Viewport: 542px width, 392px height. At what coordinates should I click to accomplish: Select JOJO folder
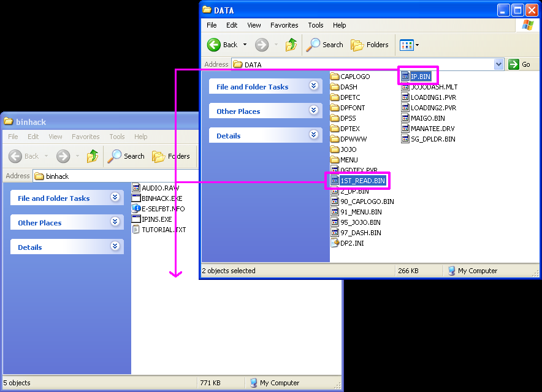pos(343,149)
